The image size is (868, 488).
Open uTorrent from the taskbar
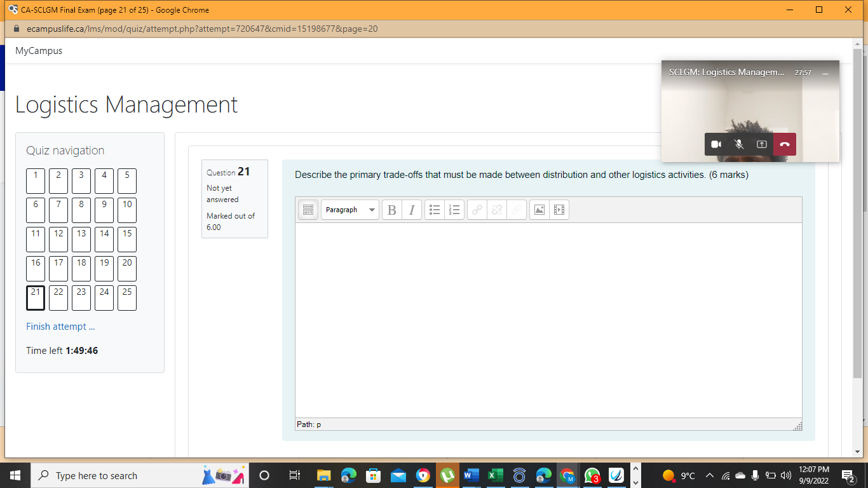click(x=447, y=475)
